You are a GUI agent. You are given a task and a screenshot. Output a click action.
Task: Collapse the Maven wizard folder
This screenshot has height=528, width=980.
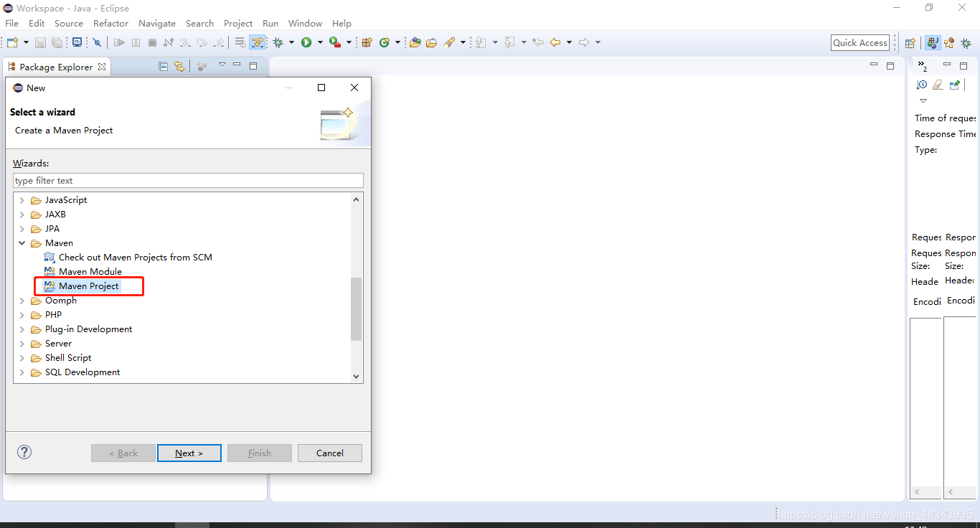tap(22, 243)
